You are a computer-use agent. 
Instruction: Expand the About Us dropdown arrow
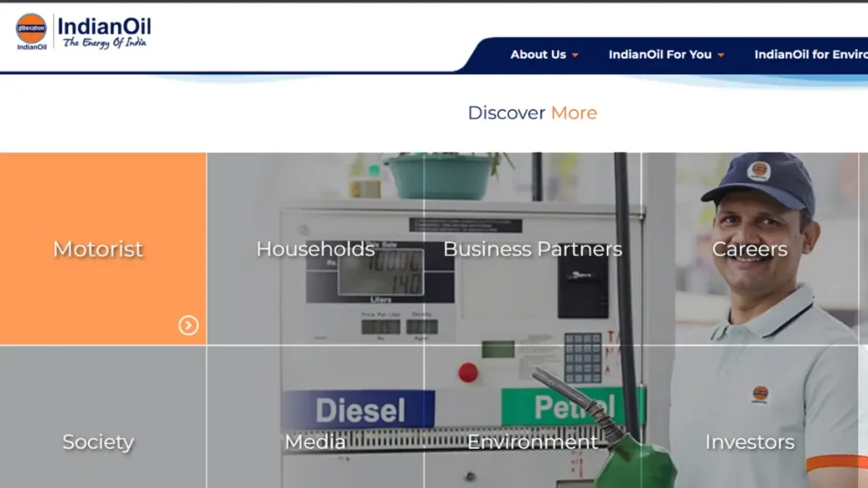point(576,55)
